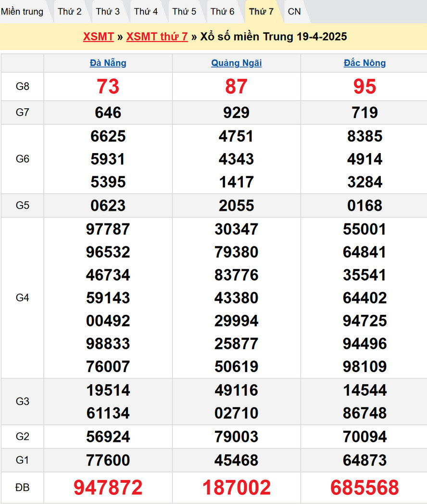The width and height of the screenshot is (427, 504).
Task: Select Quảng Ngãi special prize 187002
Action: click(237, 488)
